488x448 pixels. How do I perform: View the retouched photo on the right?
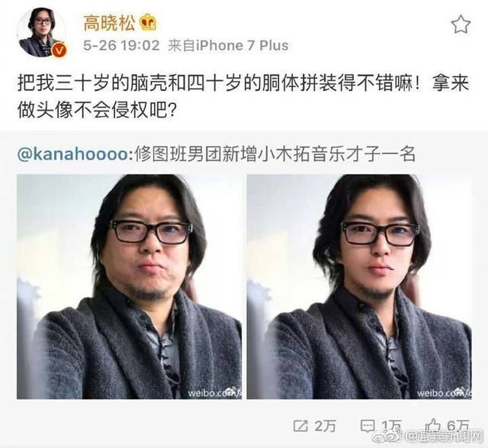pyautogui.click(x=359, y=287)
